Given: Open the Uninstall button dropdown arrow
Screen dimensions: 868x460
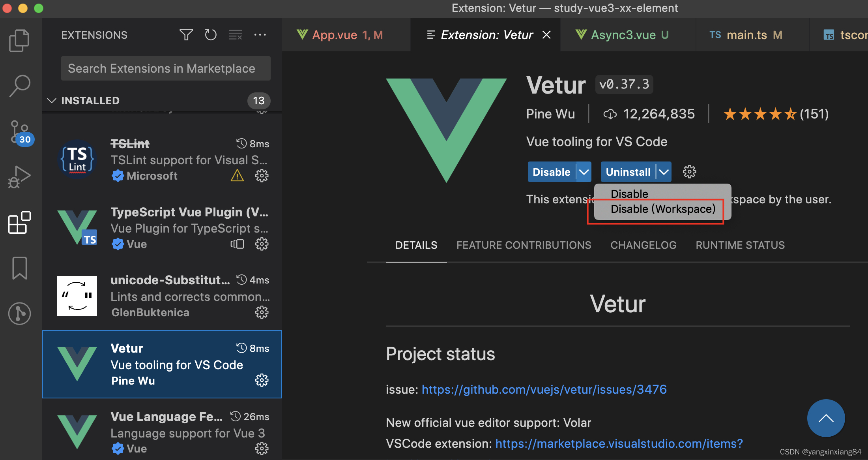Looking at the screenshot, I should pos(664,172).
